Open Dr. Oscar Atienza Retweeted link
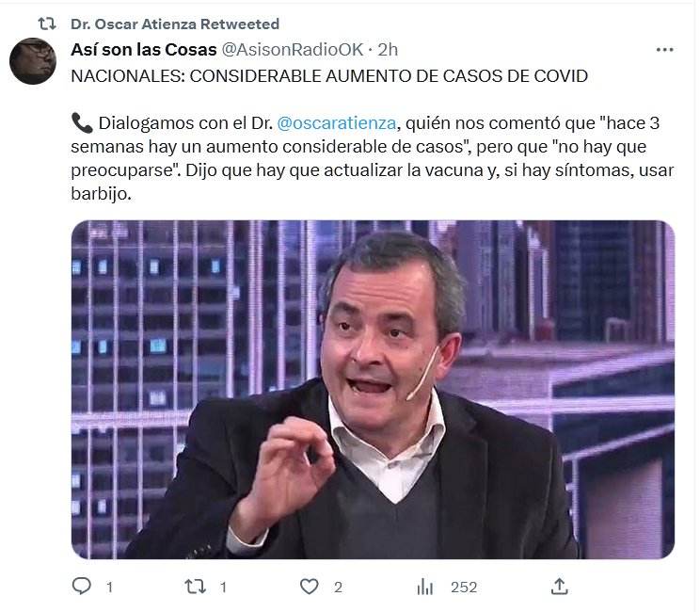The image size is (700, 612). tap(175, 24)
